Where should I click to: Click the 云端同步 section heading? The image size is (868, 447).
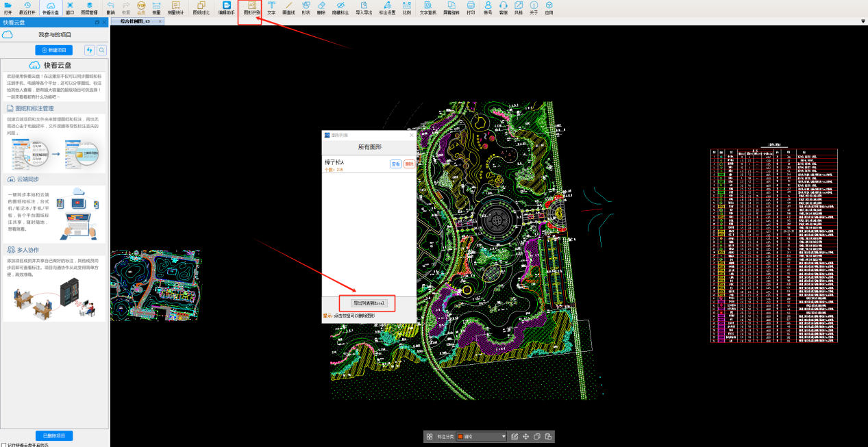(27, 179)
